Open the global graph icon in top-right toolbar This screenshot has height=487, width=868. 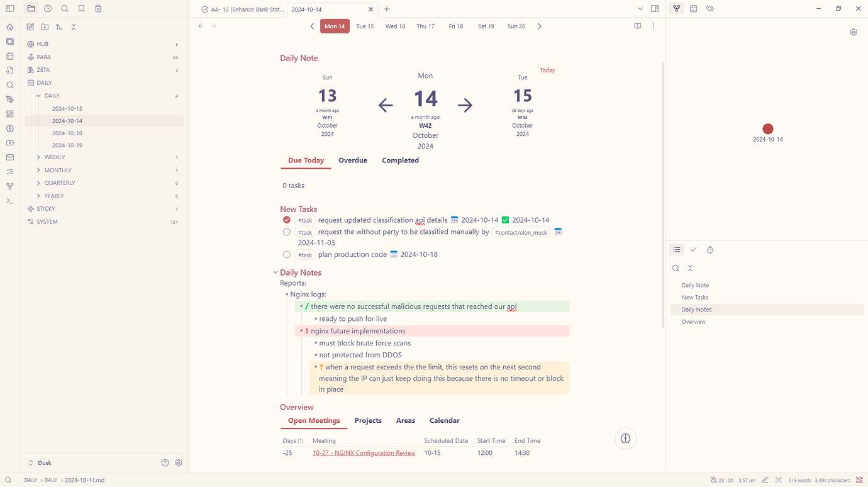tap(676, 8)
